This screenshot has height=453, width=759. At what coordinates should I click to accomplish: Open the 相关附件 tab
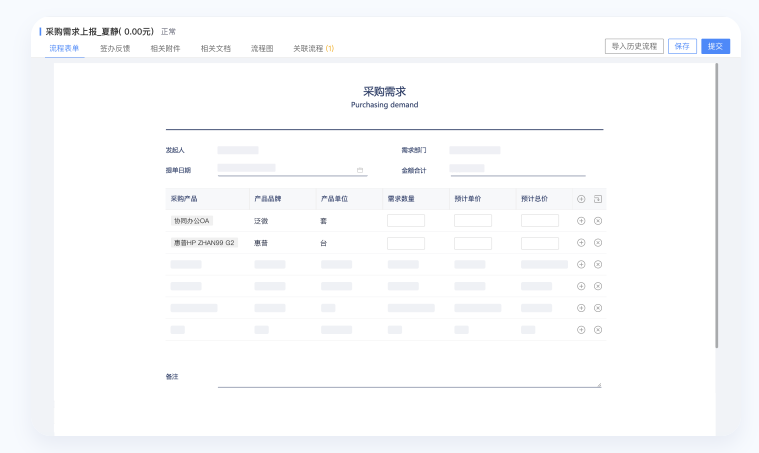click(165, 48)
